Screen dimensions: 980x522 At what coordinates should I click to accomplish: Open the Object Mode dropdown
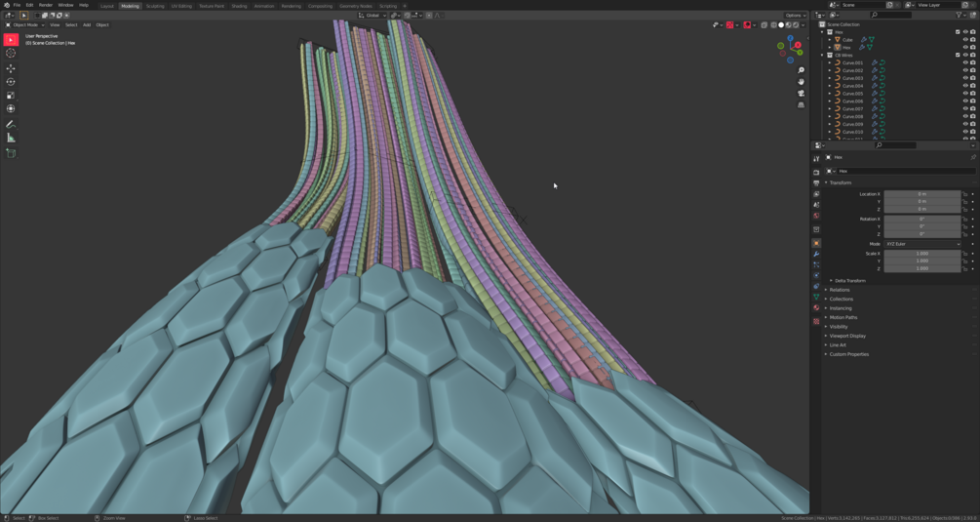25,25
